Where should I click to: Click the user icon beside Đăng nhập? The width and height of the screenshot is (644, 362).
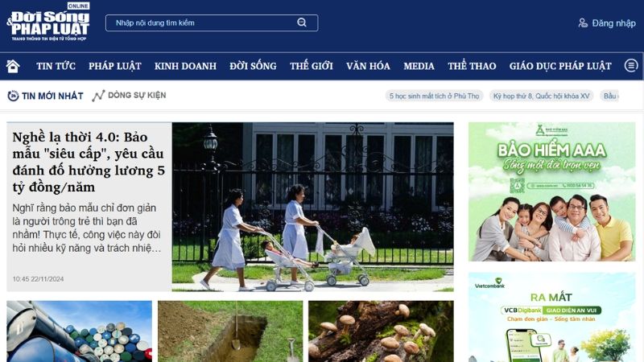coord(583,23)
